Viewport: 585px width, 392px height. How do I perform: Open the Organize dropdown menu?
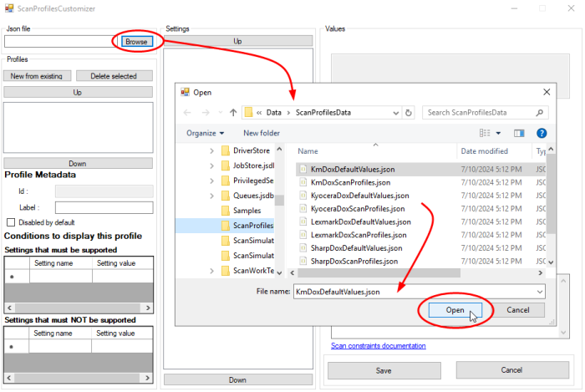[x=206, y=133]
